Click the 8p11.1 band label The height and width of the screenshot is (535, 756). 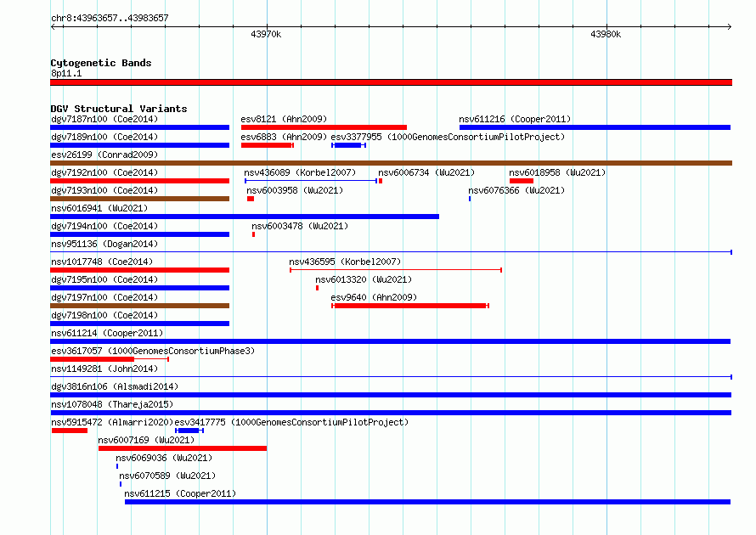click(x=66, y=73)
